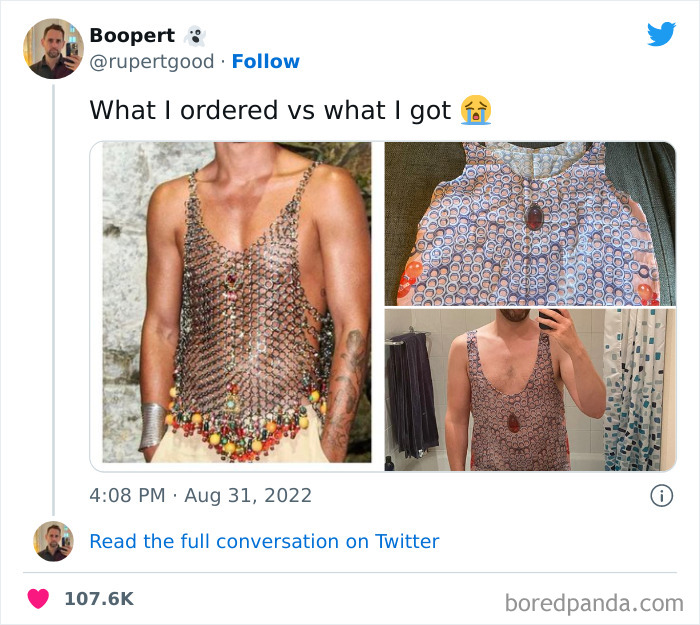Follow the @rupertgood account

[x=266, y=62]
